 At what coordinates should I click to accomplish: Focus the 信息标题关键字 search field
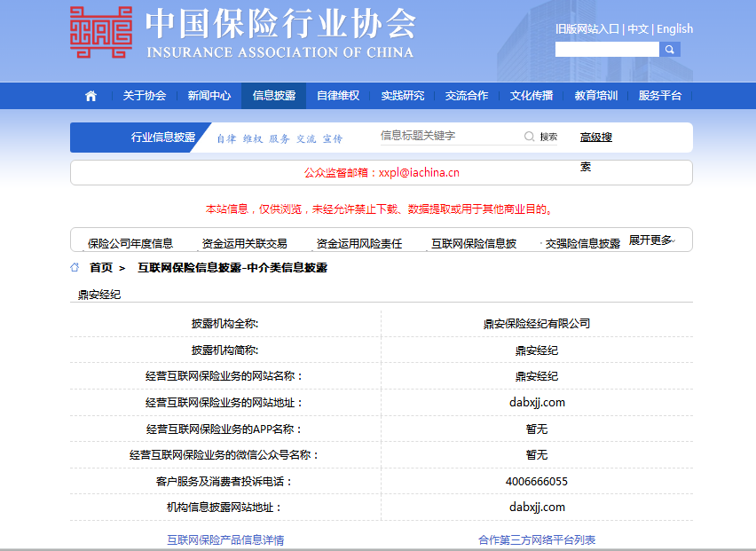450,136
